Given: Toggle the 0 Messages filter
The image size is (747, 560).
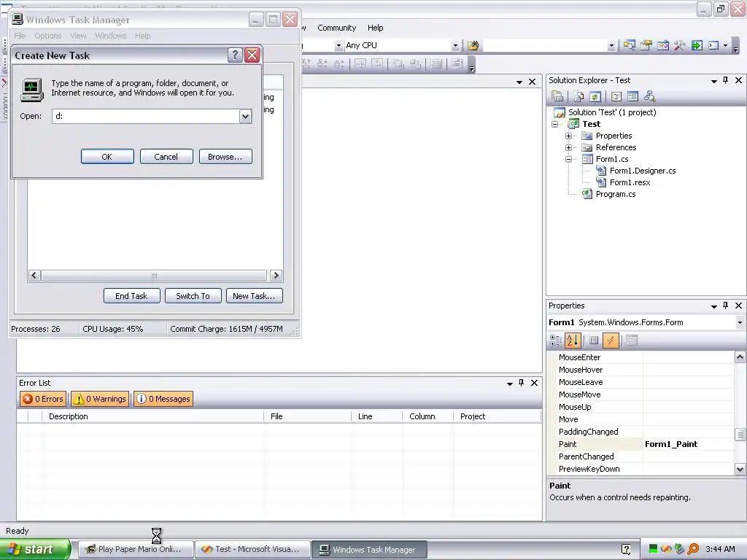Looking at the screenshot, I should [163, 399].
